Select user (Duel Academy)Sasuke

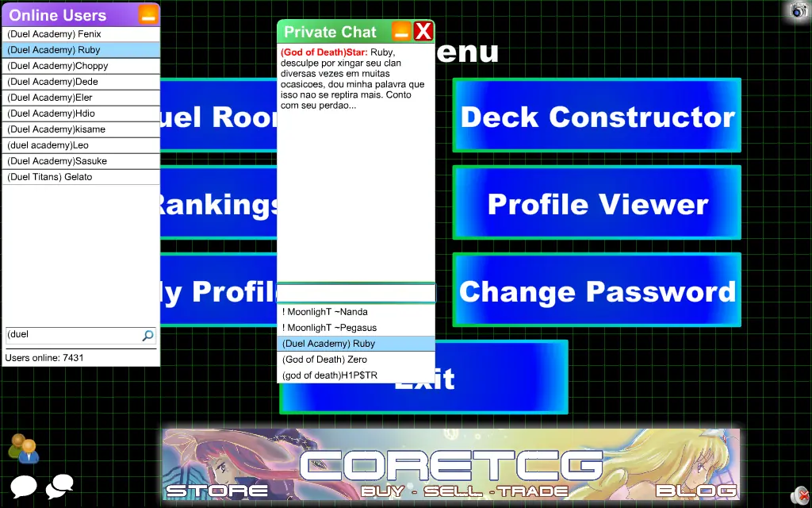[x=81, y=160]
